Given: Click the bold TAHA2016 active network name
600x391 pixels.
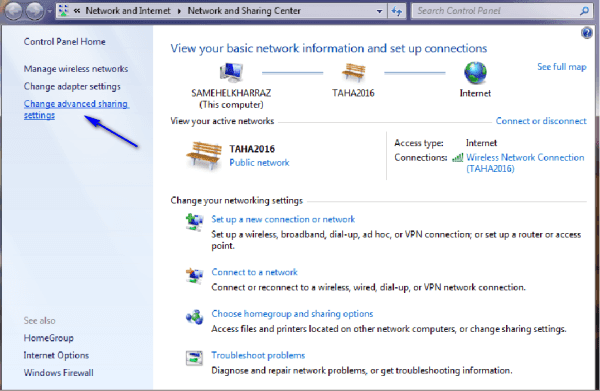Looking at the screenshot, I should tap(252, 149).
